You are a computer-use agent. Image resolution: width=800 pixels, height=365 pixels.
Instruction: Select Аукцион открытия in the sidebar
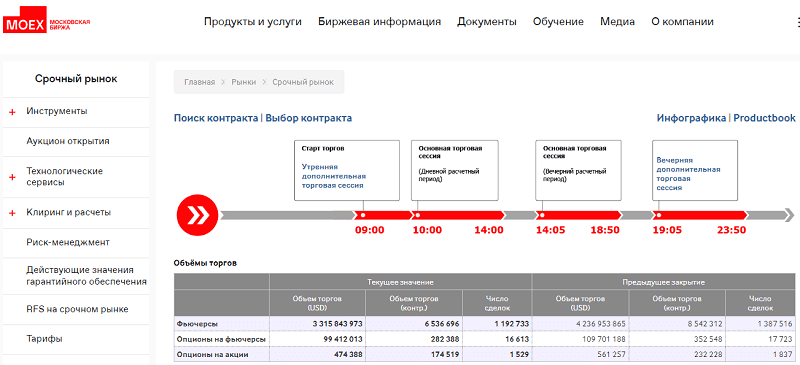click(x=68, y=141)
